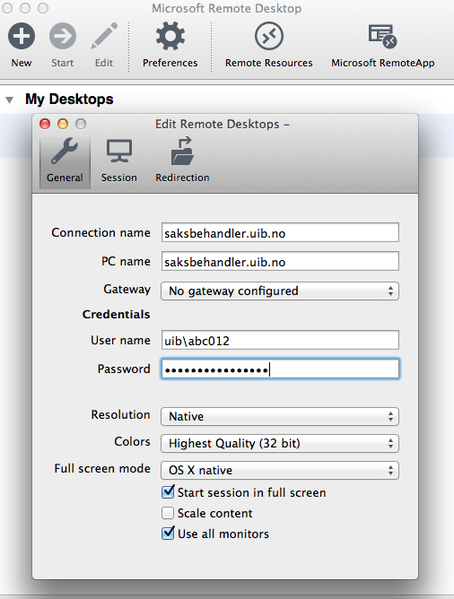
Task: Enable the Scale content checkbox
Action: [167, 513]
